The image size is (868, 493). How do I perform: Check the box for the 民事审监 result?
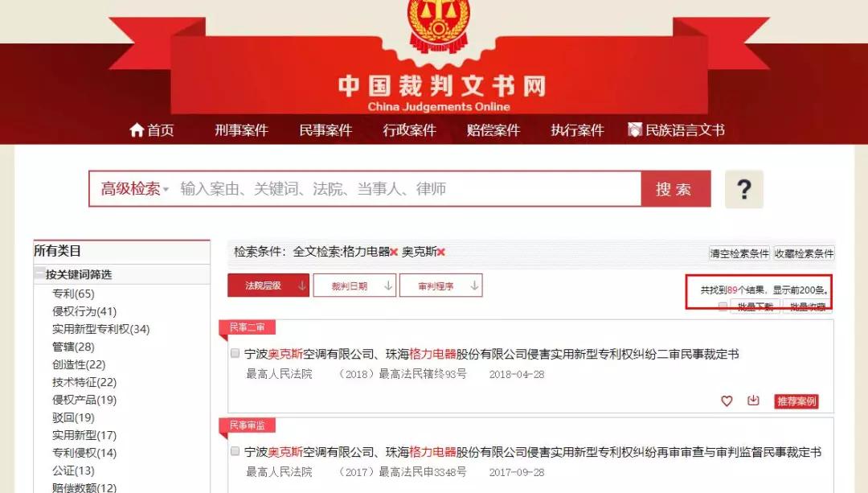[x=235, y=451]
